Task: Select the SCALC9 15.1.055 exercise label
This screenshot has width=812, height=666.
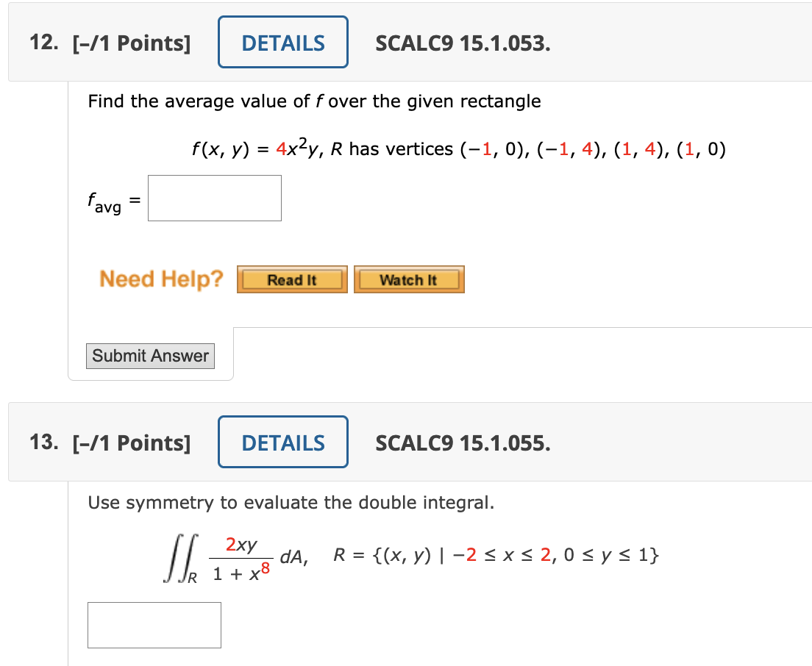Action: [463, 443]
